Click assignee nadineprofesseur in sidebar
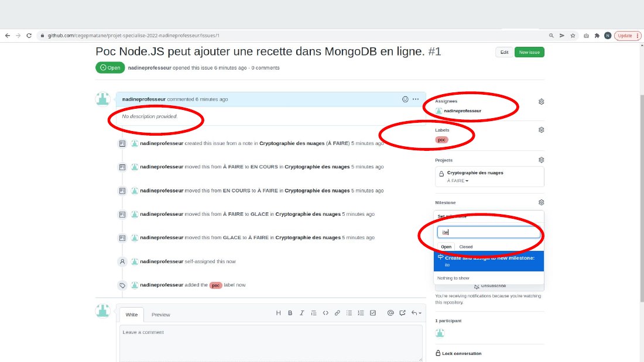This screenshot has width=644, height=362. pyautogui.click(x=462, y=111)
